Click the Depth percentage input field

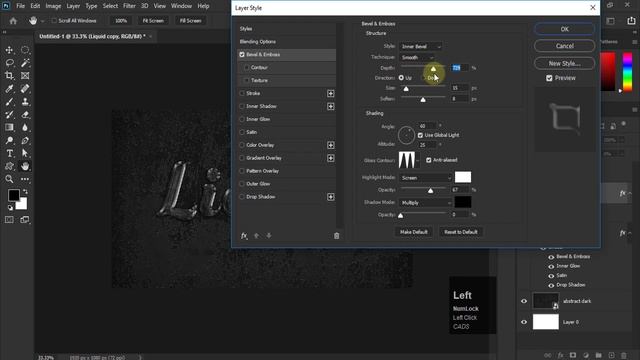pyautogui.click(x=460, y=68)
